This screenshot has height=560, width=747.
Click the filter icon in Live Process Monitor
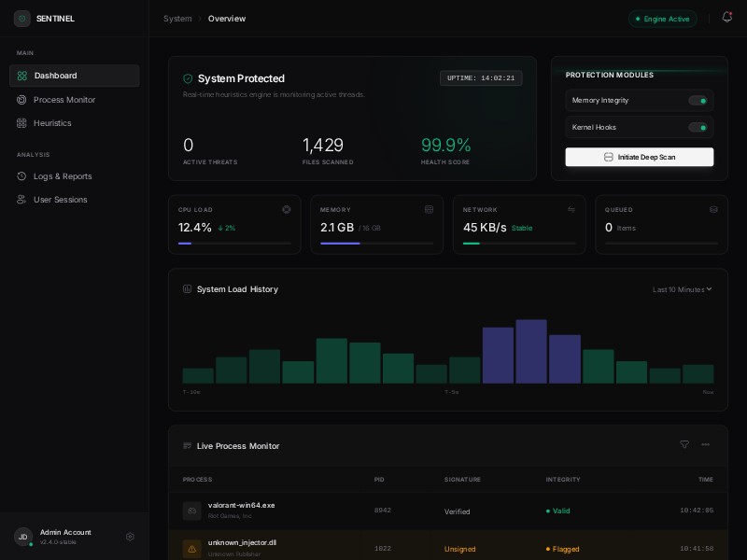(x=684, y=445)
